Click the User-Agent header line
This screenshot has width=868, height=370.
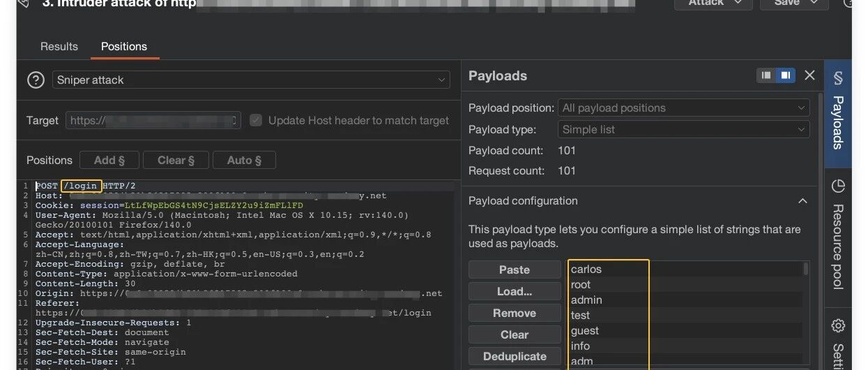pos(222,220)
